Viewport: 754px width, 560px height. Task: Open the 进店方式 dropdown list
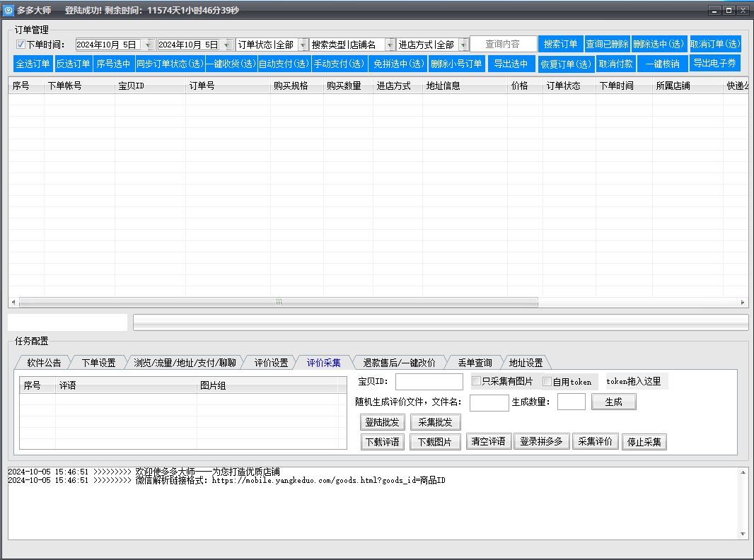click(x=463, y=45)
